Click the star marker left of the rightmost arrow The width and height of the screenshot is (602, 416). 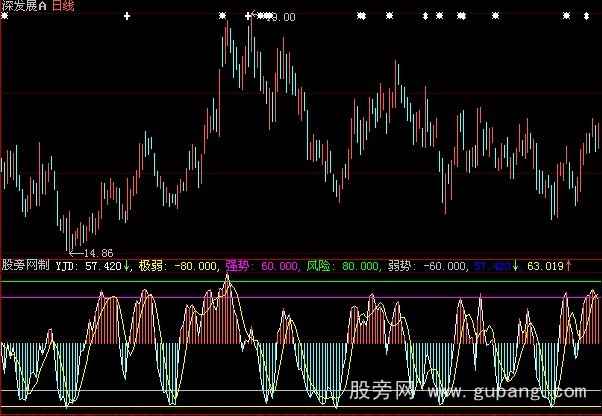566,16
